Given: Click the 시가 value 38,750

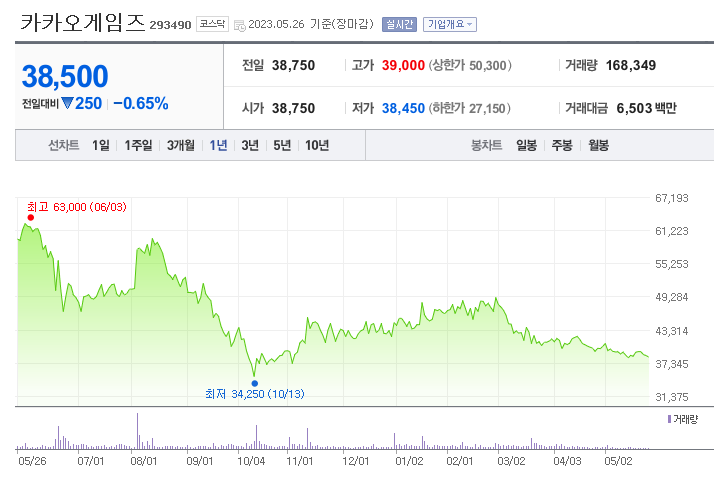Looking at the screenshot, I should pyautogui.click(x=293, y=108).
